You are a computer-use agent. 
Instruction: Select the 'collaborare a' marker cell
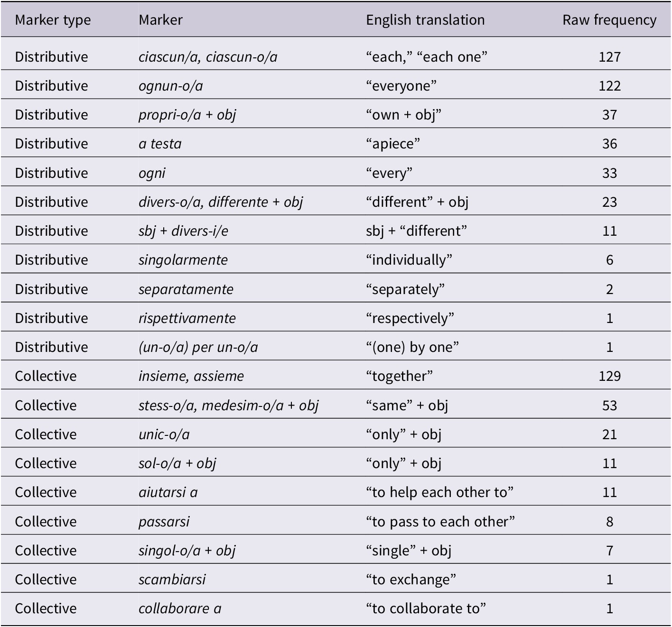click(x=180, y=609)
